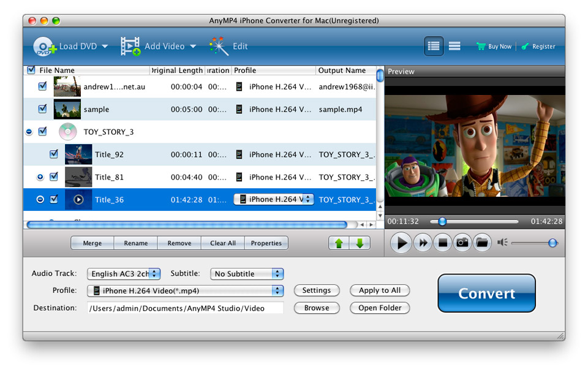Click the trimmed duration column header
The height and width of the screenshot is (372, 588).
[x=218, y=70]
